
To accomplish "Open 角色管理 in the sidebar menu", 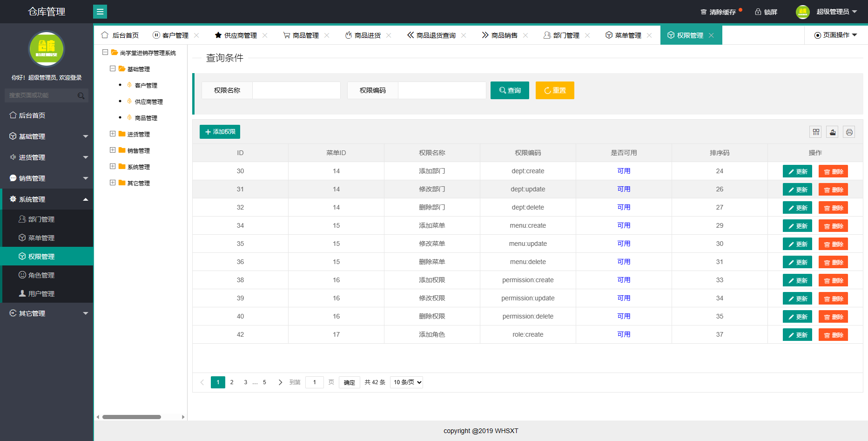I will pos(41,275).
